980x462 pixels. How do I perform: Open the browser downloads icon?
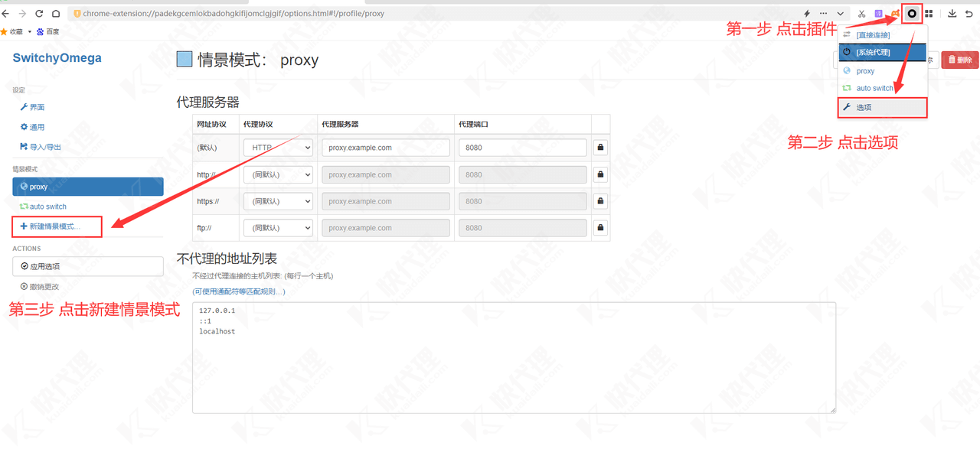952,14
